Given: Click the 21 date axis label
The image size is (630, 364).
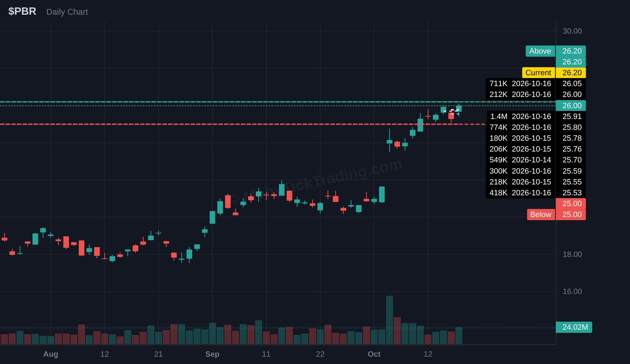Looking at the screenshot, I should coord(159,354).
